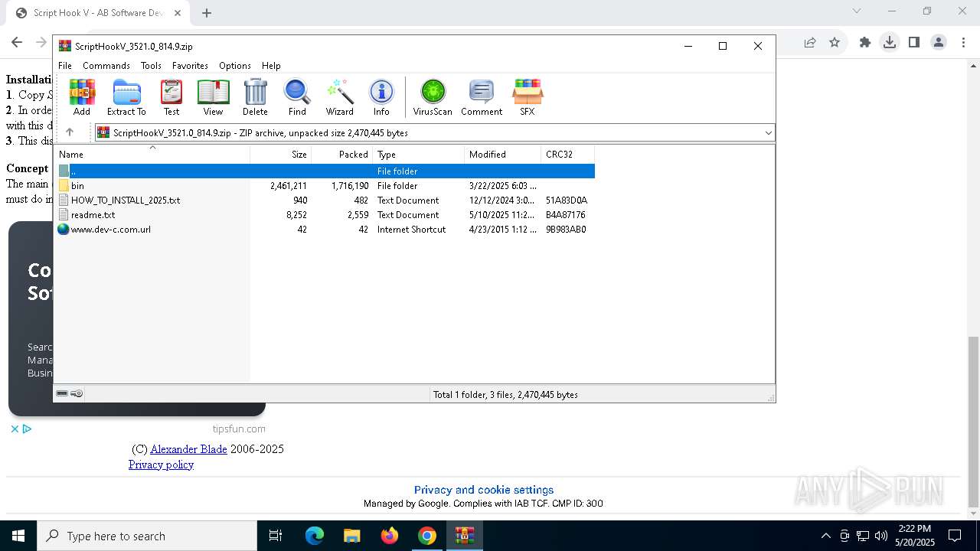The image size is (980, 551).
Task: Open Microsoft Edge from taskbar
Action: (x=315, y=536)
